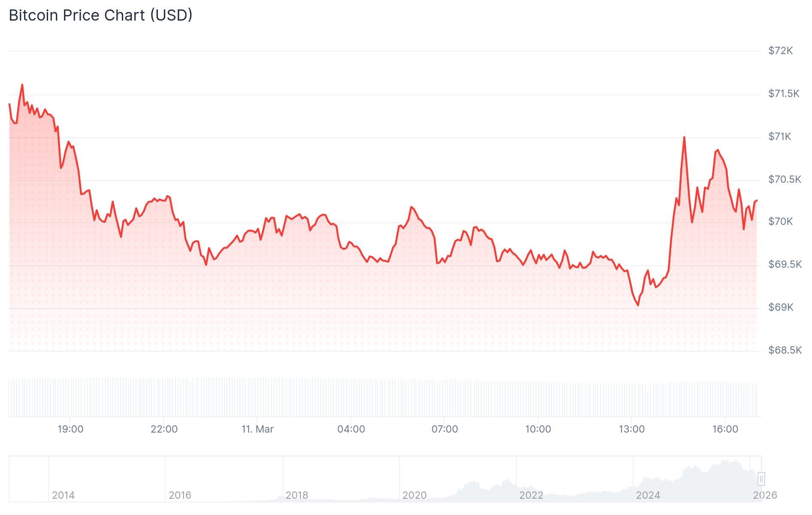Click the range navigator drag handle

pos(761,479)
